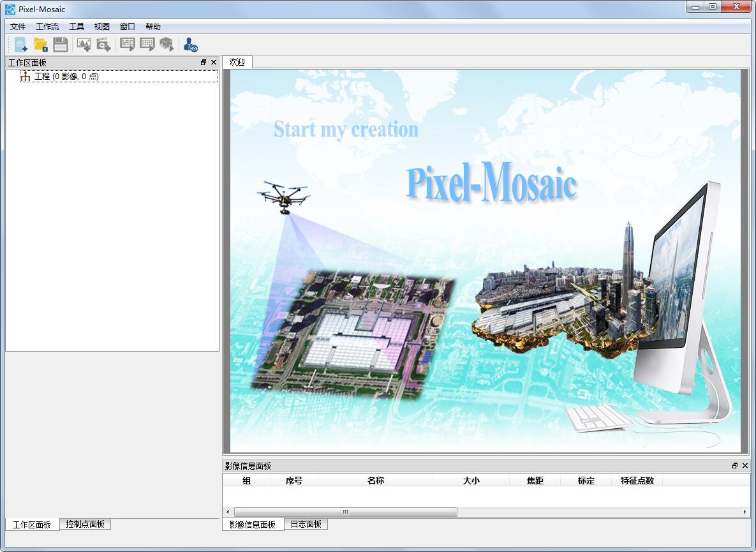This screenshot has width=756, height=552.
Task: Open the 工具 menu
Action: [x=77, y=27]
